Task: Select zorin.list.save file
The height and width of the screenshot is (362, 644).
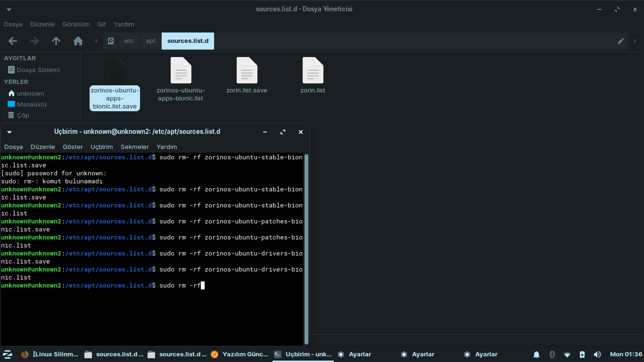Action: tap(247, 75)
